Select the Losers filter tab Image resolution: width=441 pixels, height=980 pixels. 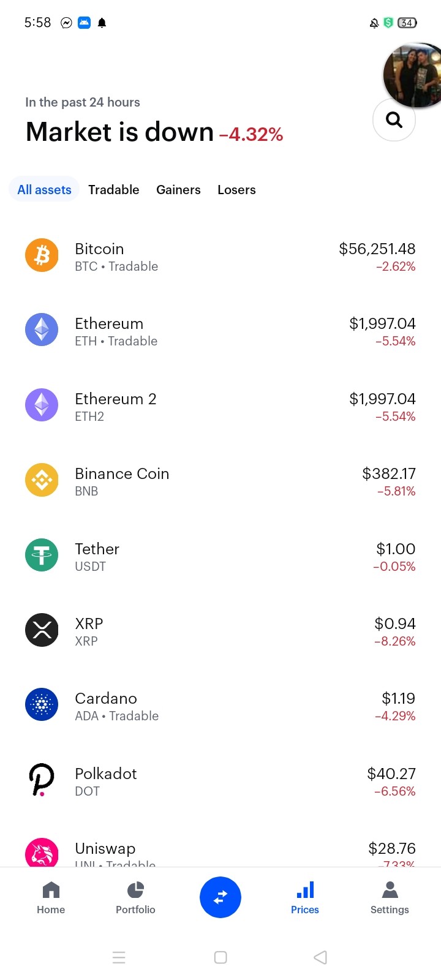point(236,190)
